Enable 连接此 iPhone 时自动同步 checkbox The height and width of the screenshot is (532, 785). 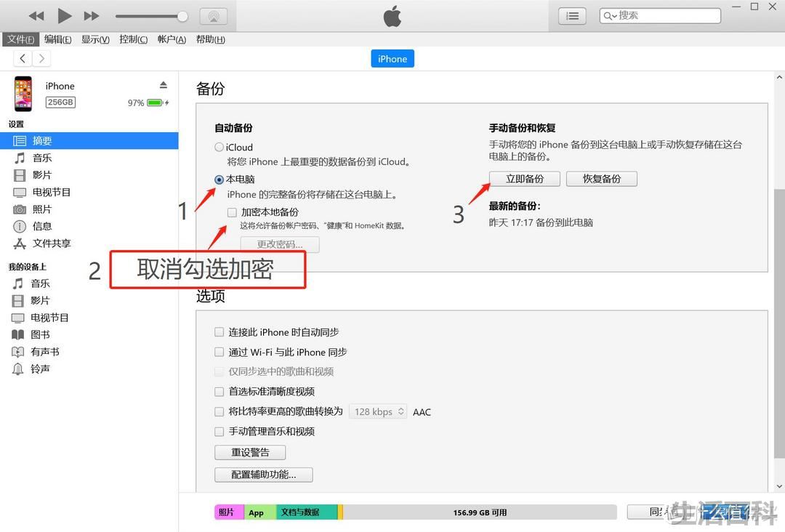(x=219, y=332)
